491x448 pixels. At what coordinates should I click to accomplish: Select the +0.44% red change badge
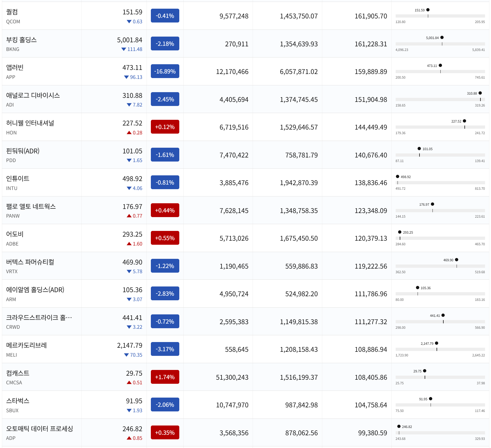(x=165, y=210)
